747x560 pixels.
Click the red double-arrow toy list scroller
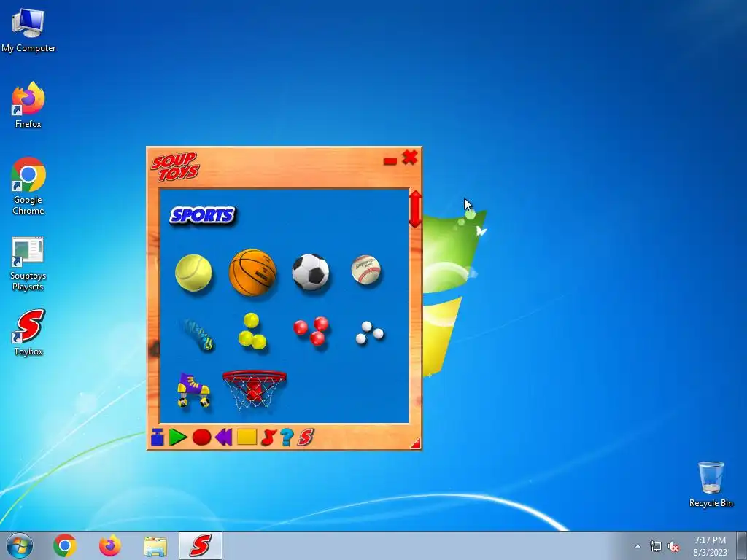[x=415, y=209]
